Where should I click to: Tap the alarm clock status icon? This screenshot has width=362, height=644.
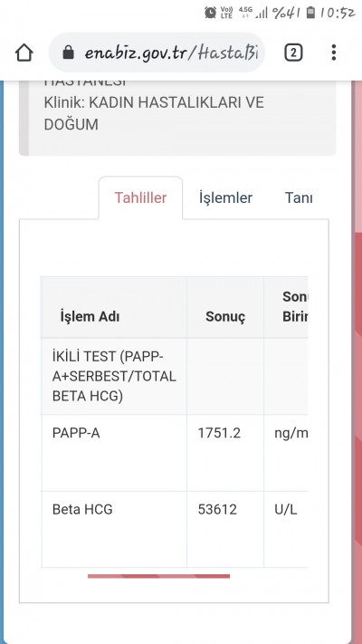click(x=211, y=13)
